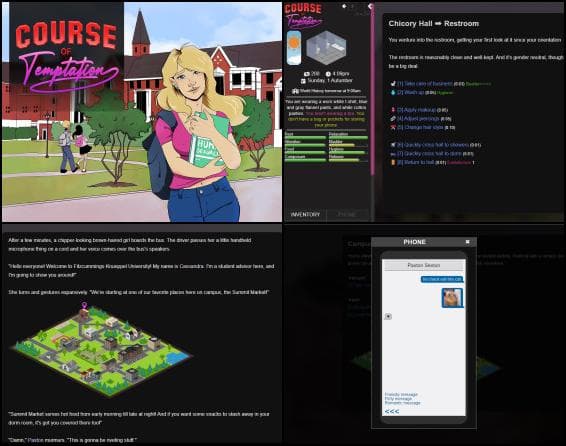Click the scissors icon beside Change hair style

(393, 127)
